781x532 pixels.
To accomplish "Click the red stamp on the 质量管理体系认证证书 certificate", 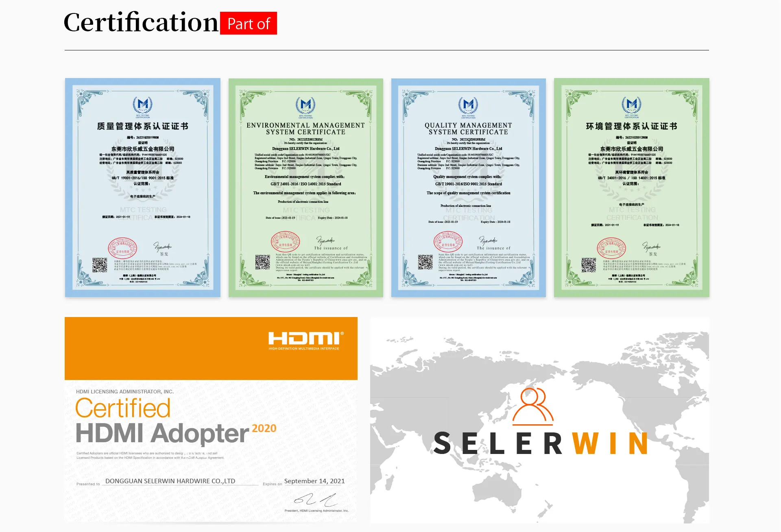I will (x=122, y=248).
